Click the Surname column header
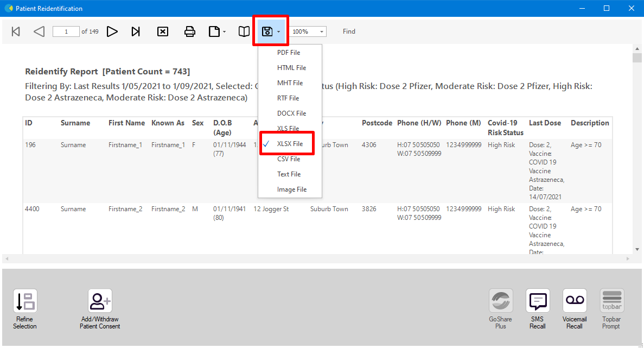 pos(75,123)
